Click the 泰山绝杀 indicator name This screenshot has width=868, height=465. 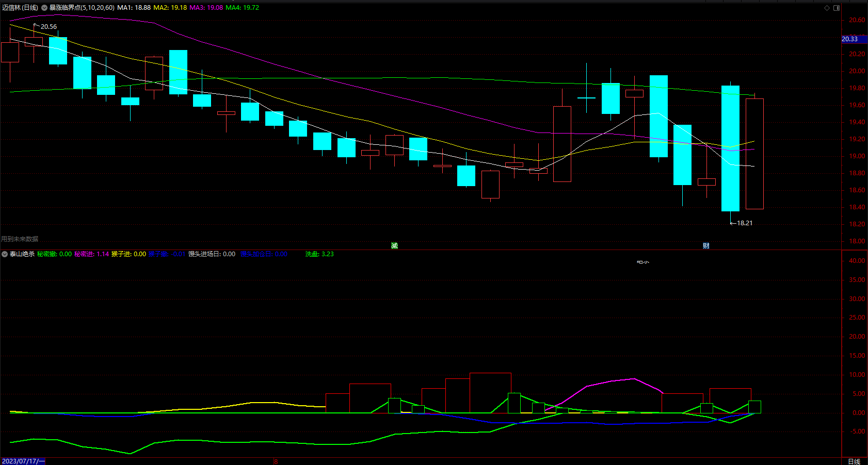[22, 254]
